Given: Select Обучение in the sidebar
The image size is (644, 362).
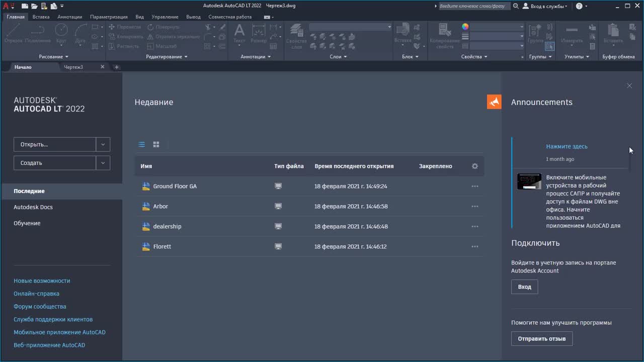Looking at the screenshot, I should pyautogui.click(x=27, y=223).
